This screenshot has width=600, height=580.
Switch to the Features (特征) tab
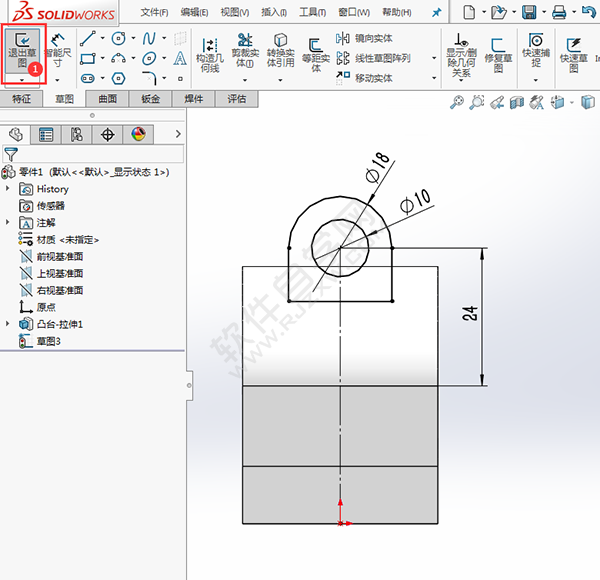(x=21, y=99)
